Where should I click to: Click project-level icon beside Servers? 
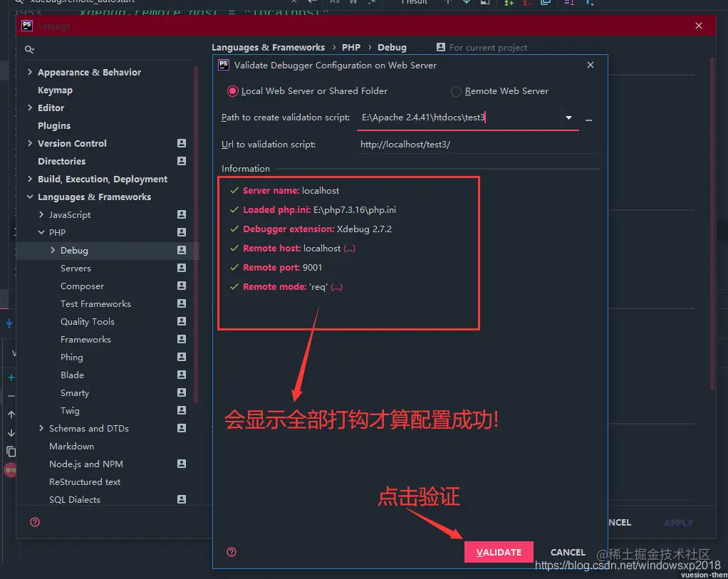point(182,268)
